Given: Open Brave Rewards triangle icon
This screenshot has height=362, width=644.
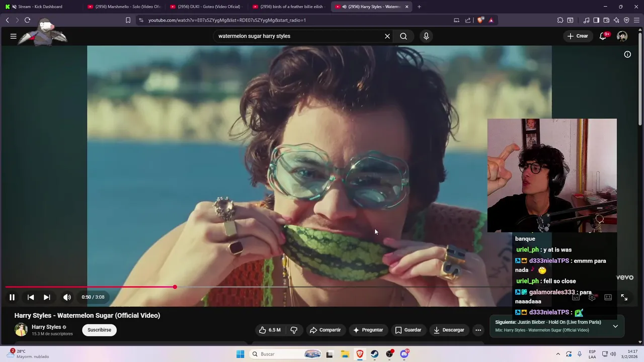Looking at the screenshot, I should point(491,20).
